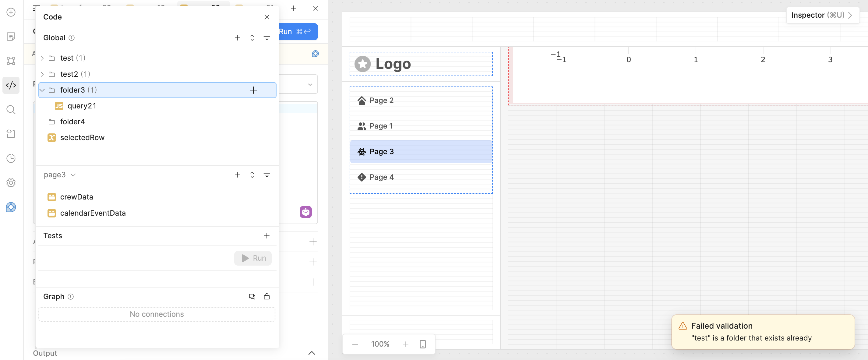The image size is (868, 360).
Task: Expand the test folder
Action: pyautogui.click(x=42, y=58)
